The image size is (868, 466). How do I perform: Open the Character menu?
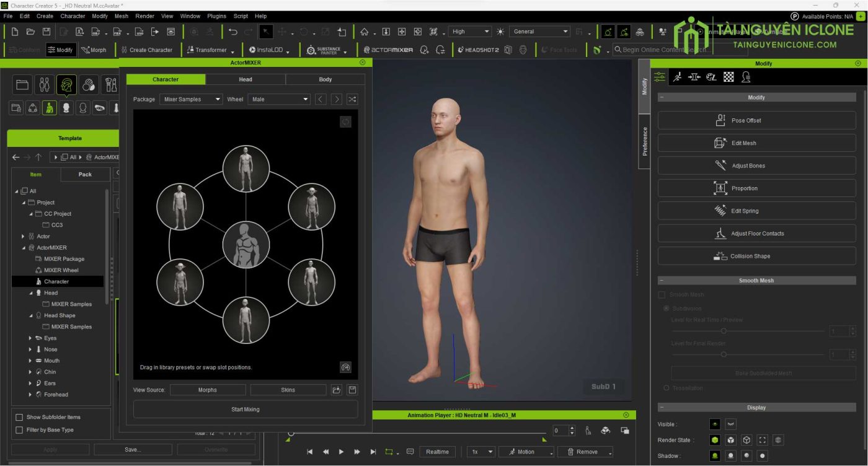(73, 16)
